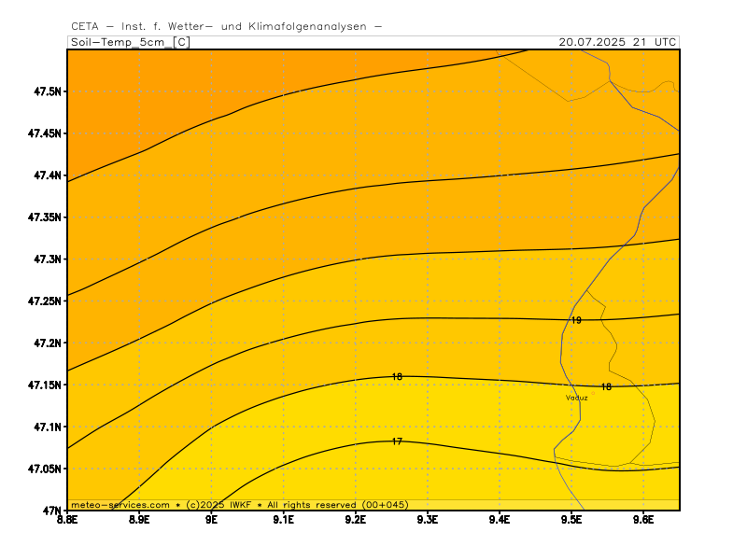Click the 9.4E longitude label

[x=500, y=520]
